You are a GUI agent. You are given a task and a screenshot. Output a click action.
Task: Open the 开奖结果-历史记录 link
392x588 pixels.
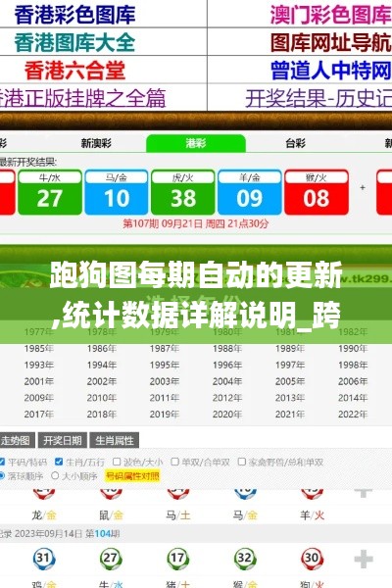318,98
